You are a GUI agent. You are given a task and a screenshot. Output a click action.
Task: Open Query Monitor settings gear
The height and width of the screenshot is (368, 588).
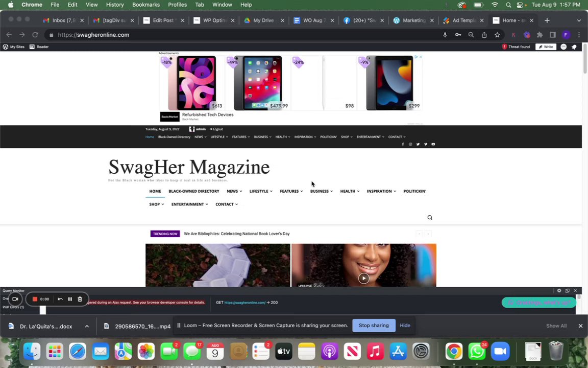click(x=559, y=291)
